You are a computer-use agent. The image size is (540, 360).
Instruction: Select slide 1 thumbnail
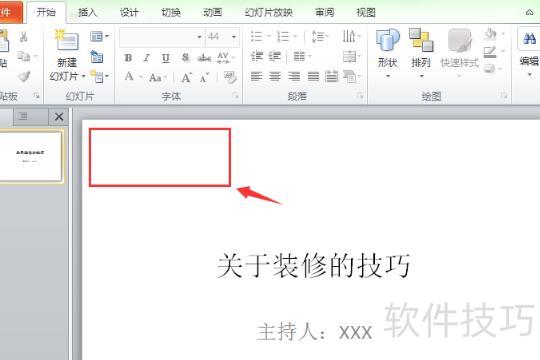pyautogui.click(x=30, y=156)
